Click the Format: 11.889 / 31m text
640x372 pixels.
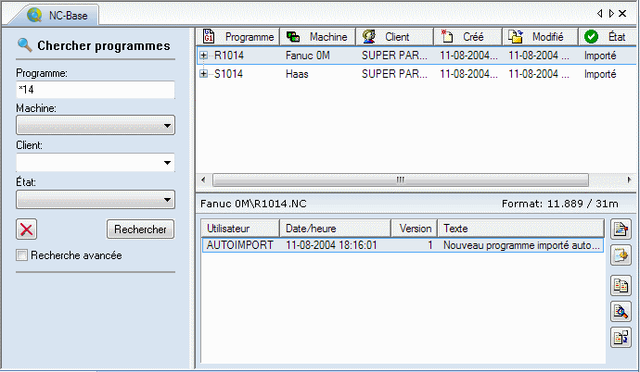coord(560,203)
